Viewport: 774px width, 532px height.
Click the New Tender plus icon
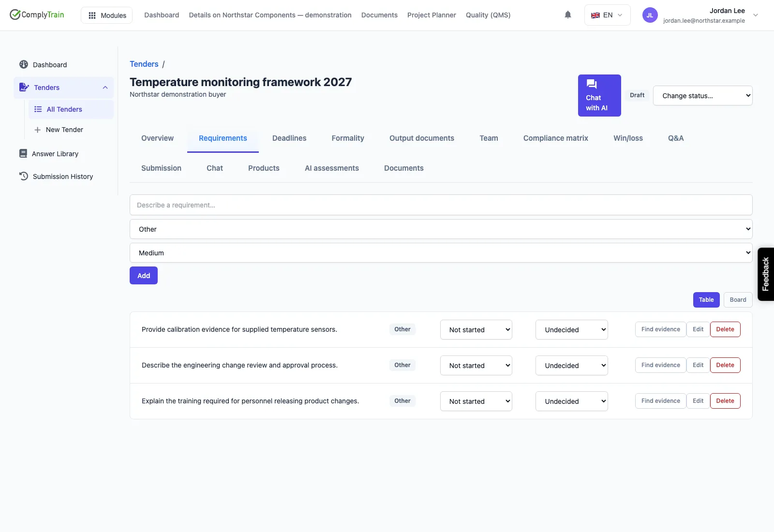click(37, 130)
